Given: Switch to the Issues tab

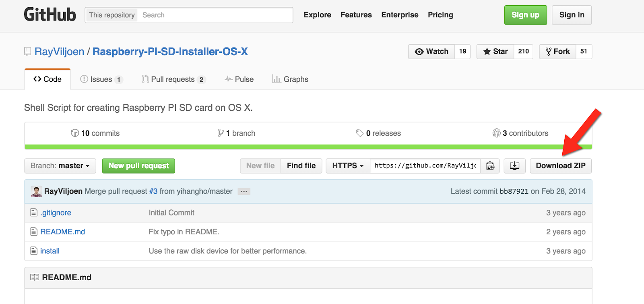Looking at the screenshot, I should pyautogui.click(x=101, y=79).
